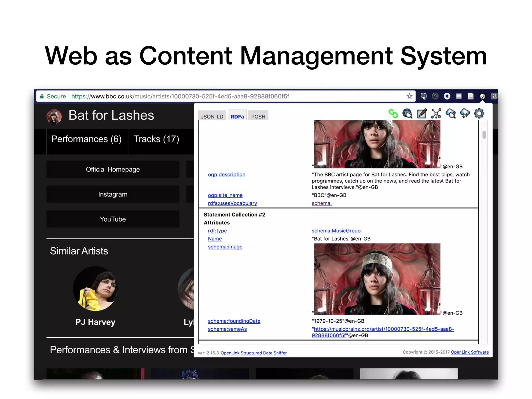Click the green chain link icon
Screen dimensions: 532x399
(x=393, y=114)
